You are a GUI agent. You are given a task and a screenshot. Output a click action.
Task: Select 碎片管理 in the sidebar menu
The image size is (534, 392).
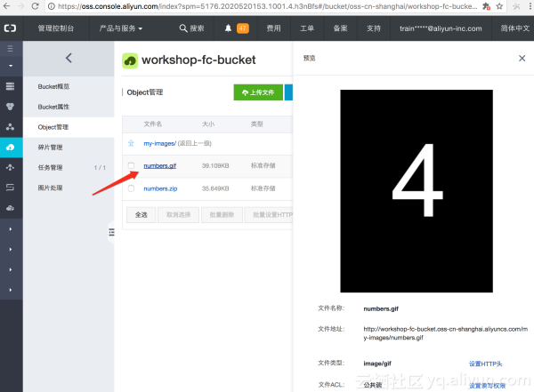pos(50,147)
